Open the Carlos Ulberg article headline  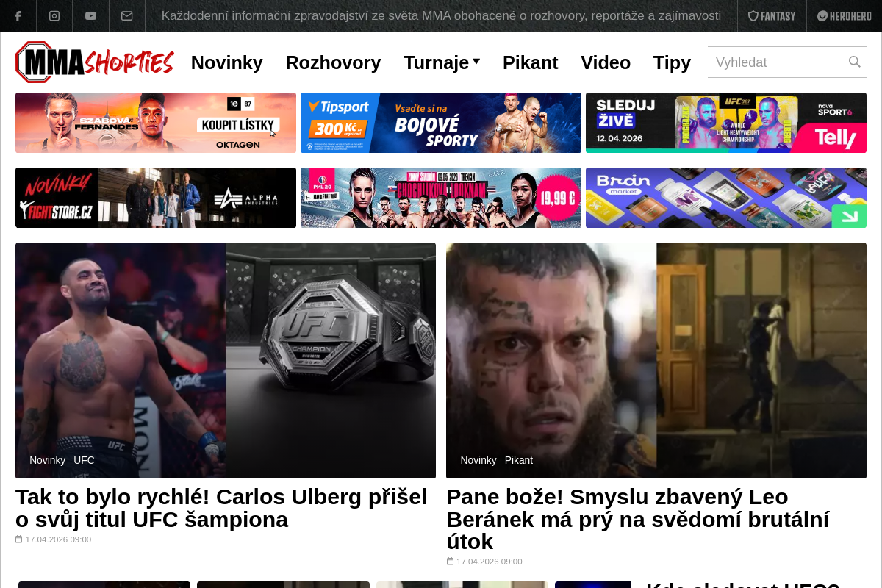coord(221,508)
